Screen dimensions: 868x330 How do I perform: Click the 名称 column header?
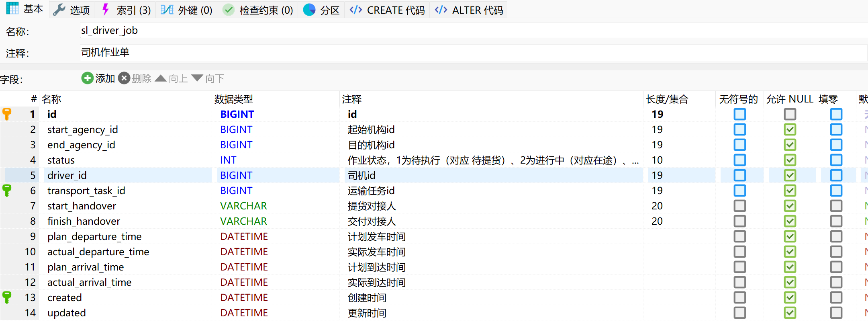[x=51, y=99]
